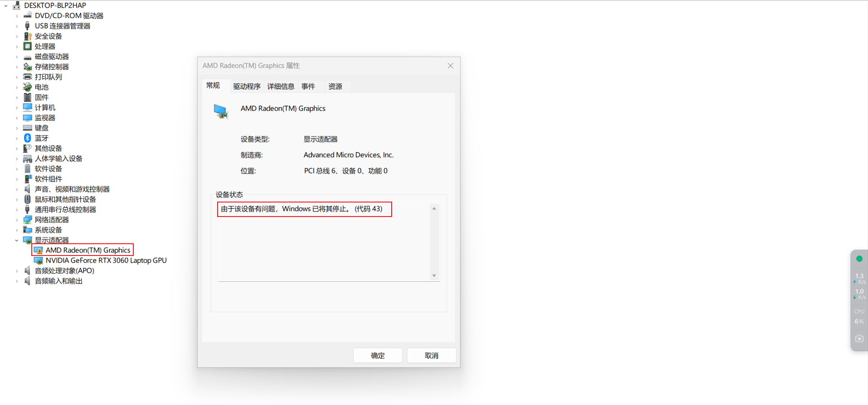Click device status scrollbar down arrow
The image size is (868, 405).
coord(434,275)
